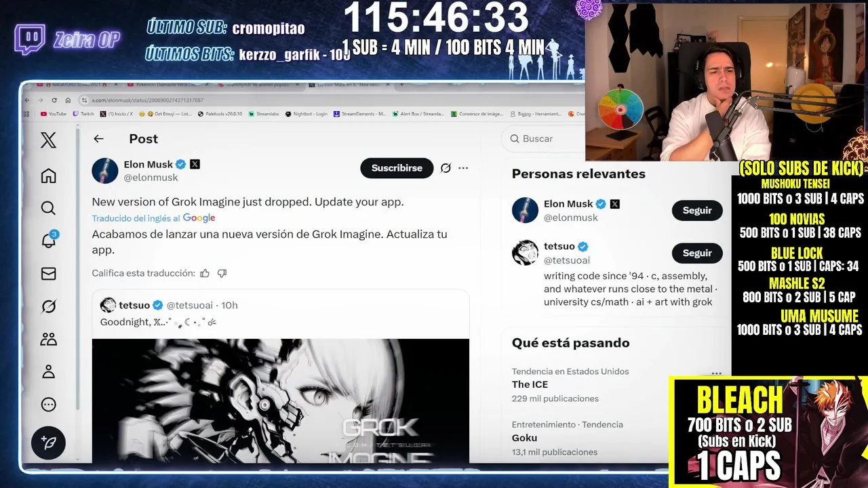
Task: Click 'Goodnight, X' quoted post text
Action: click(159, 322)
